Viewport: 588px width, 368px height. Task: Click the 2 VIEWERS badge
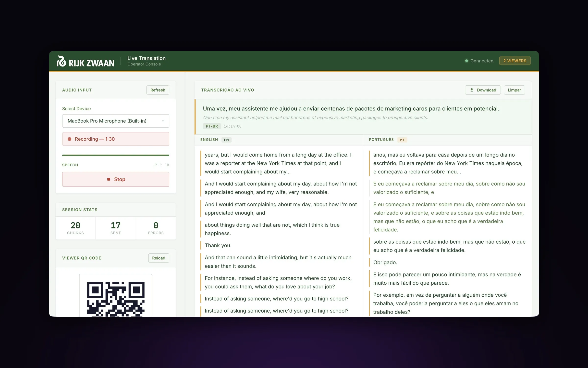tap(515, 61)
